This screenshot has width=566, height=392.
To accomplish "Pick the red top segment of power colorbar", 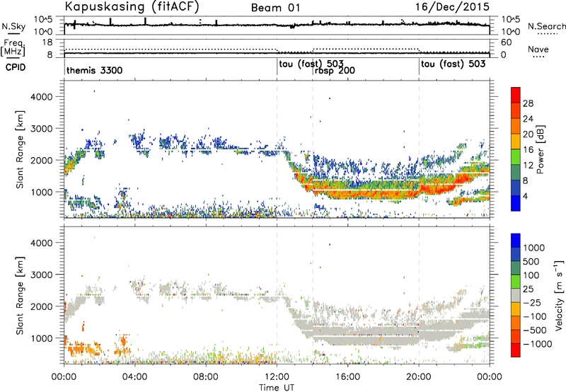I will 516,95.
